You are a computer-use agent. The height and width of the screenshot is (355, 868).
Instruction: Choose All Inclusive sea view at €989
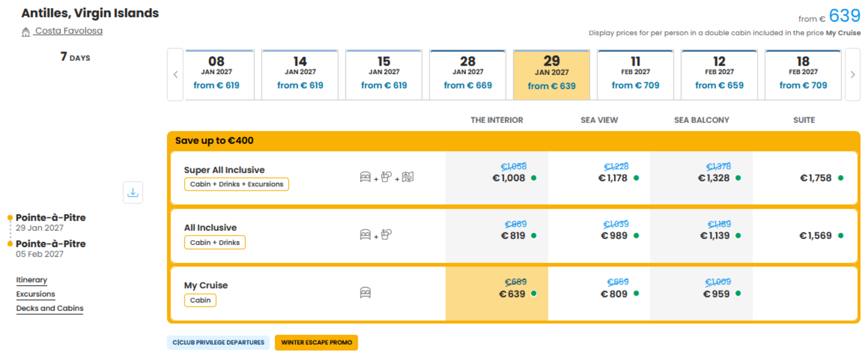599,236
